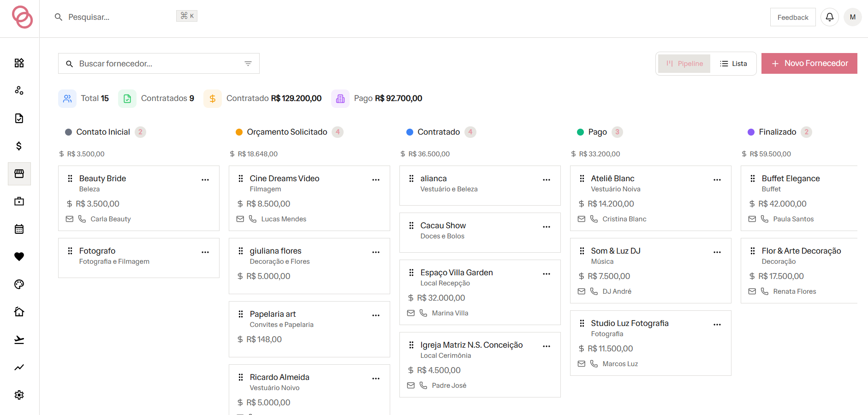Click the Total 15 summary stat

(83, 99)
